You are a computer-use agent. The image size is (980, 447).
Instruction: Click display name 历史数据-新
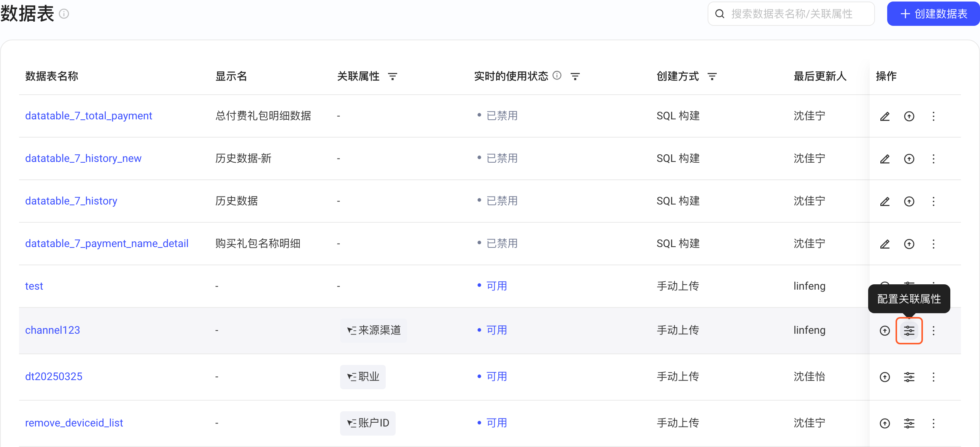[243, 158]
